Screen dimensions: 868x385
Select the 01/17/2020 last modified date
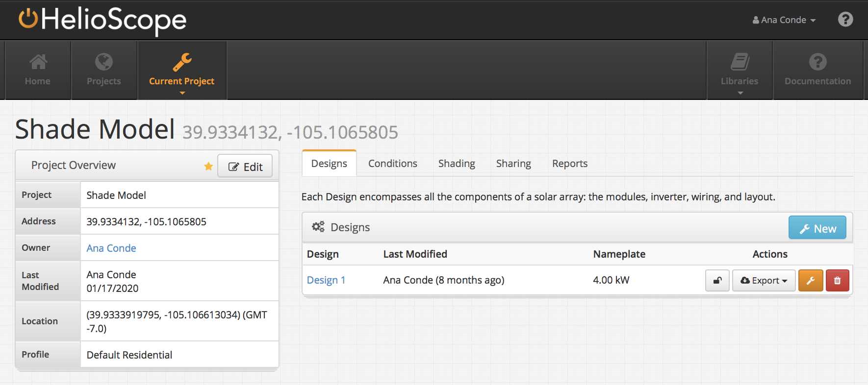(112, 289)
